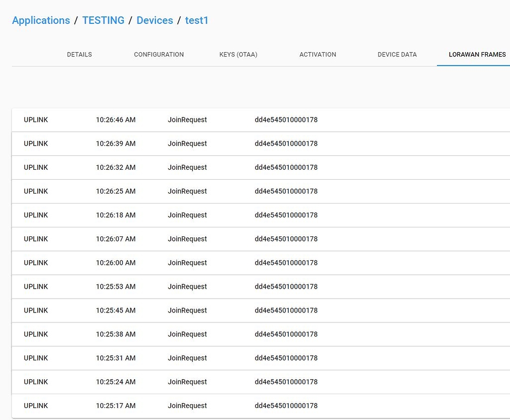Open the test1 device breadcrumb link
The image size is (510, 420).
pos(196,20)
